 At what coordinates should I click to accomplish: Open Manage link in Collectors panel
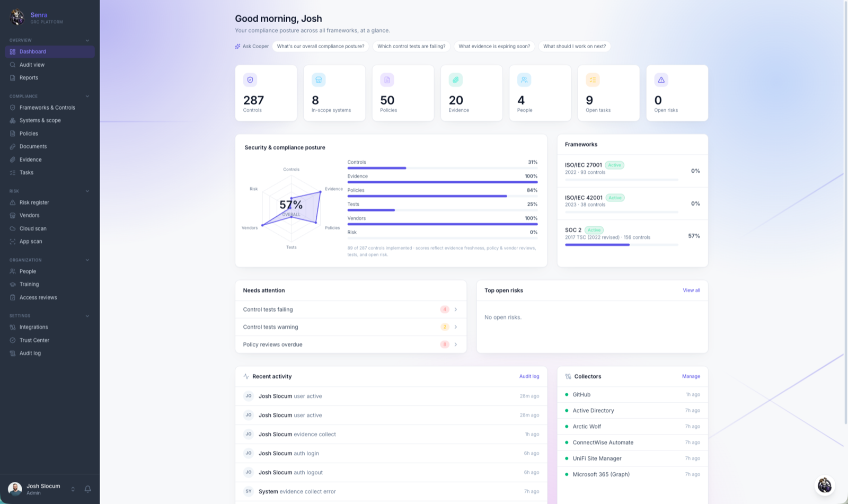click(x=691, y=376)
